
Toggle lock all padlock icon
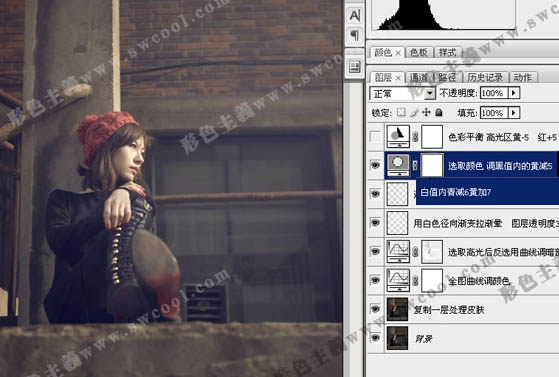point(439,113)
